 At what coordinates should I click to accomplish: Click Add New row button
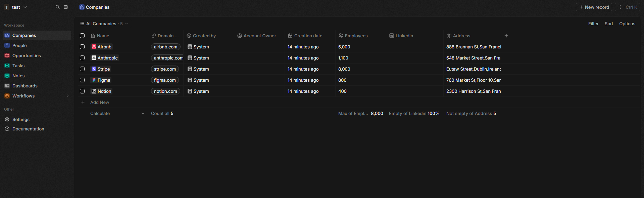pos(100,102)
